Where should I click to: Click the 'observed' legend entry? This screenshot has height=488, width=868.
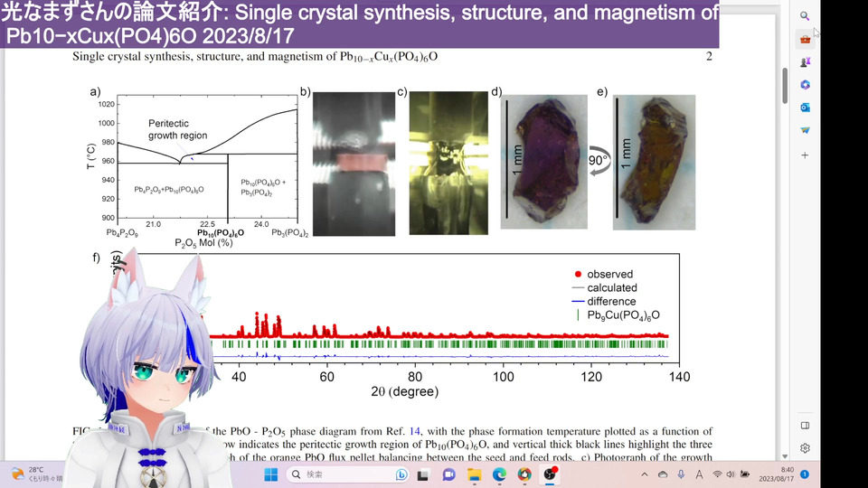point(603,275)
